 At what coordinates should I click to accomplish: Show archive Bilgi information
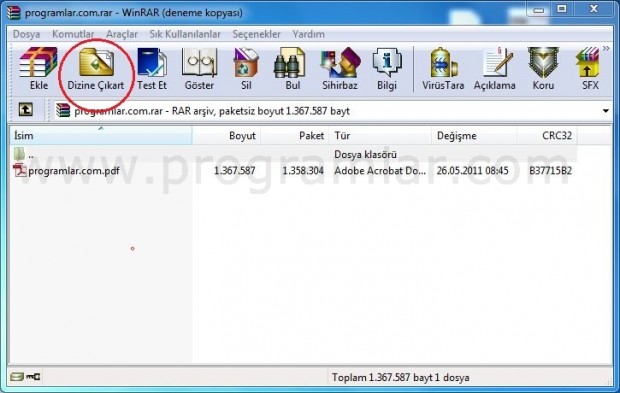[x=387, y=68]
